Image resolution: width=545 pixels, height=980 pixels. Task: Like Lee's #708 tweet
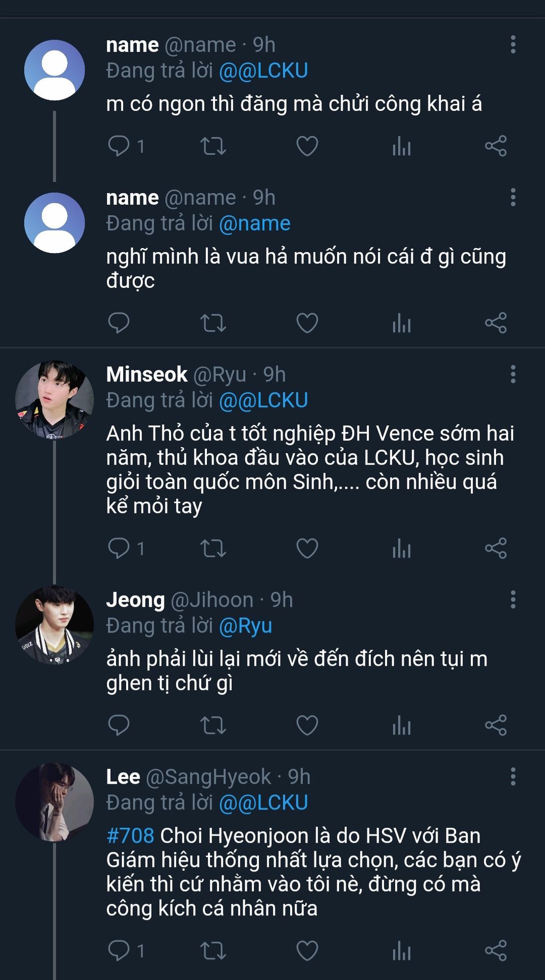coord(307,950)
